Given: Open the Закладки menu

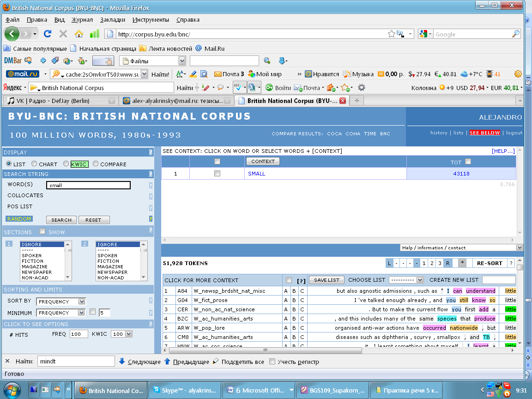Looking at the screenshot, I should tap(112, 20).
